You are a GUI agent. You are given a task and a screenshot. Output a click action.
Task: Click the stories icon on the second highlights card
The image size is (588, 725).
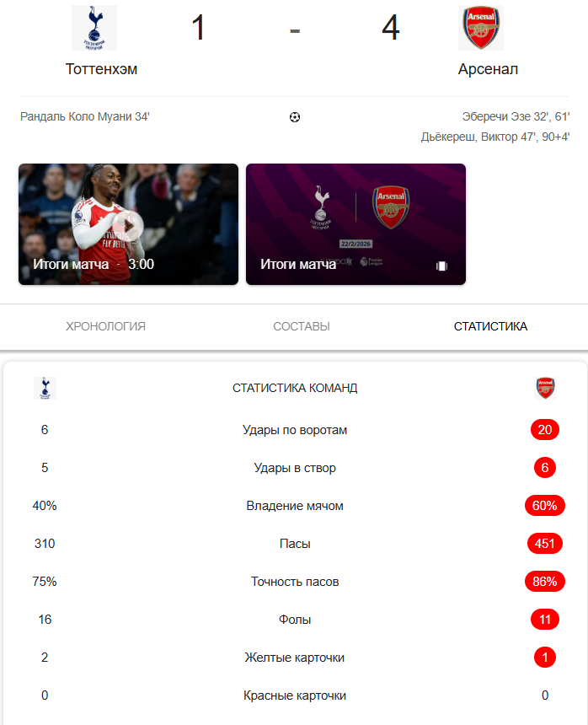coord(441,266)
